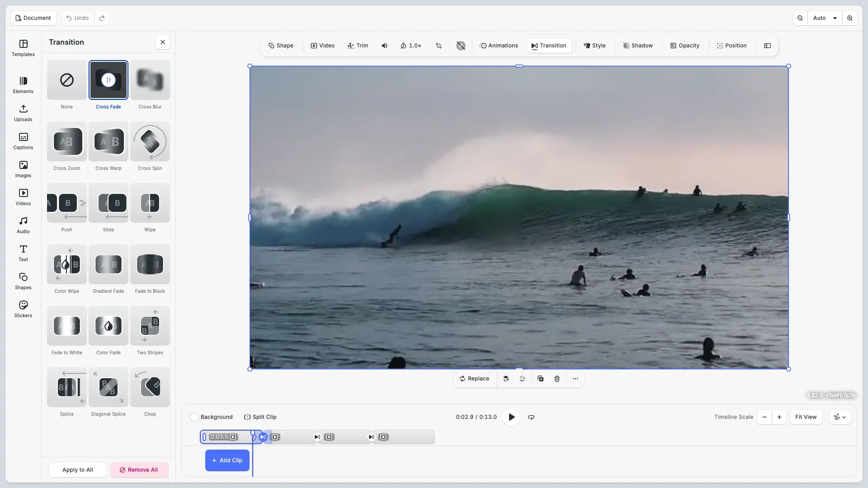
Task: Open the Shapes sidebar panel
Action: point(23,281)
